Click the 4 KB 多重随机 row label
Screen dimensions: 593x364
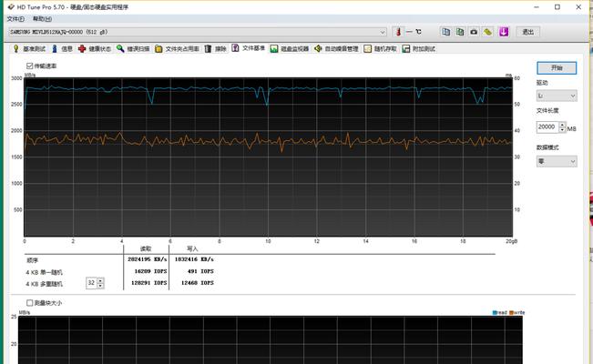tap(45, 284)
